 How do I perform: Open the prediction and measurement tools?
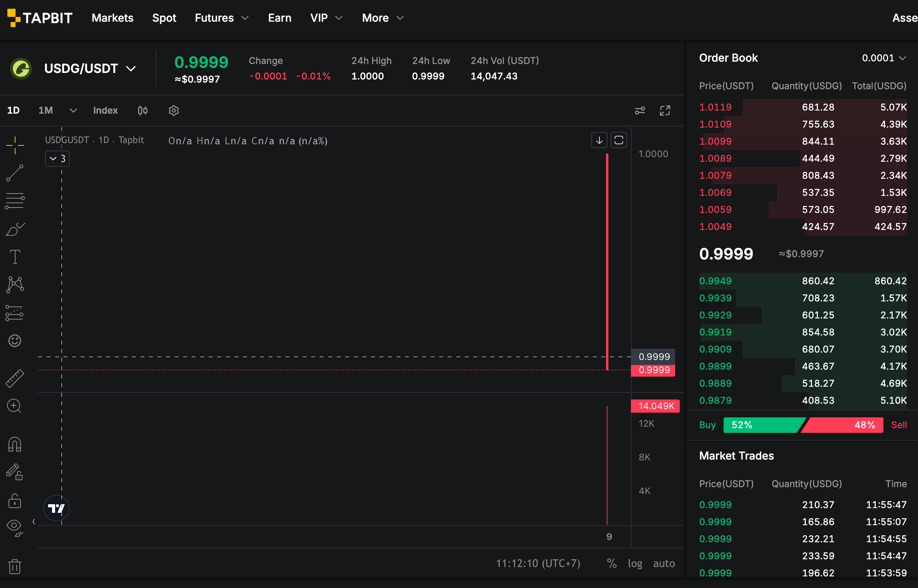pyautogui.click(x=15, y=313)
